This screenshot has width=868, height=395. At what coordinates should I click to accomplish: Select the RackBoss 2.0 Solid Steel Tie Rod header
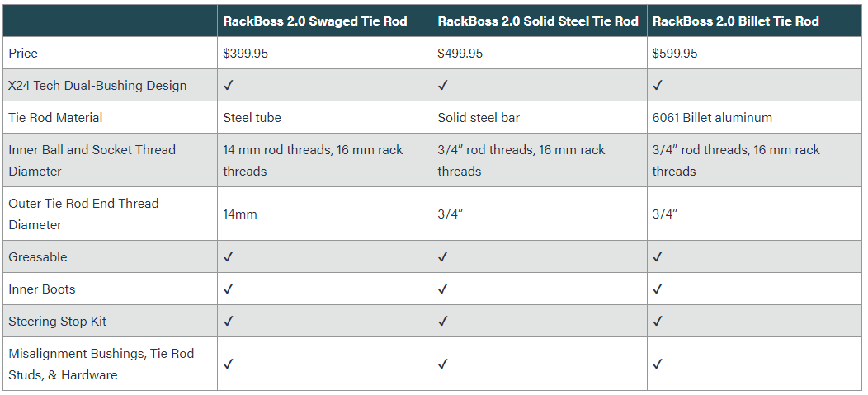[x=538, y=21]
